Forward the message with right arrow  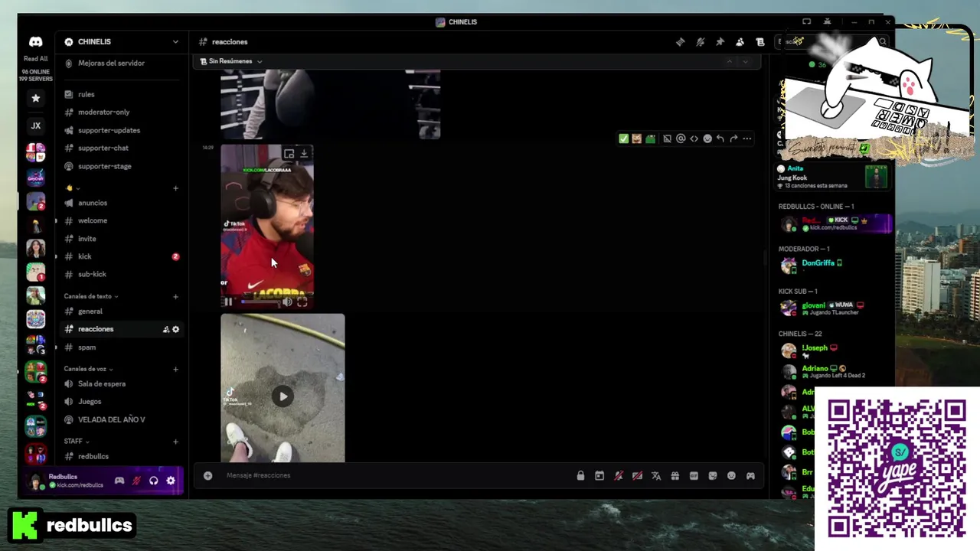tap(733, 139)
